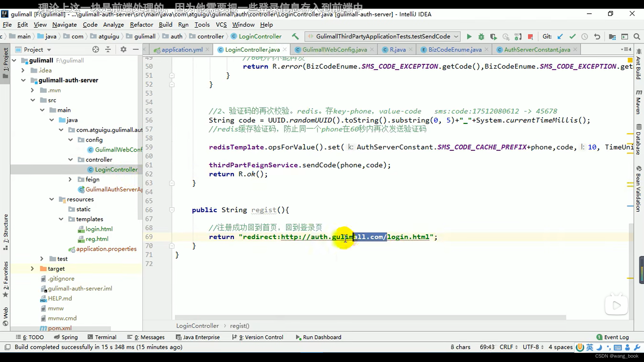Change CRLF line separator in status bar
Screen dimensions: 644x362
(x=508, y=347)
